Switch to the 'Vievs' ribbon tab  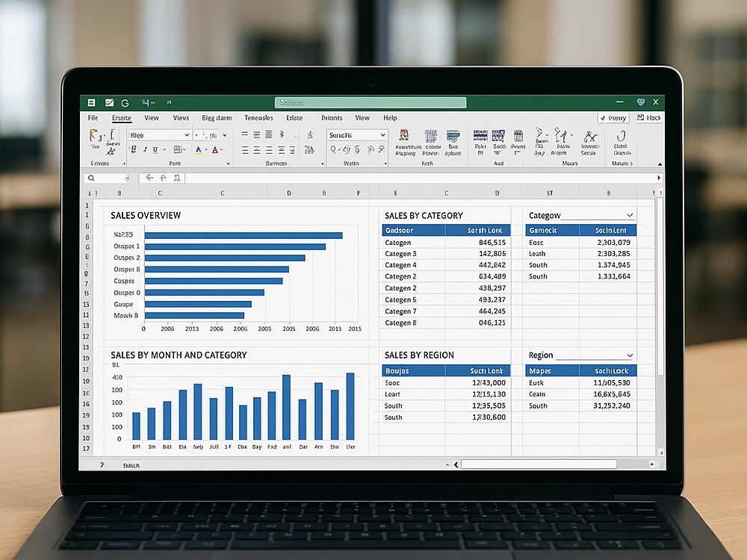[x=181, y=118]
